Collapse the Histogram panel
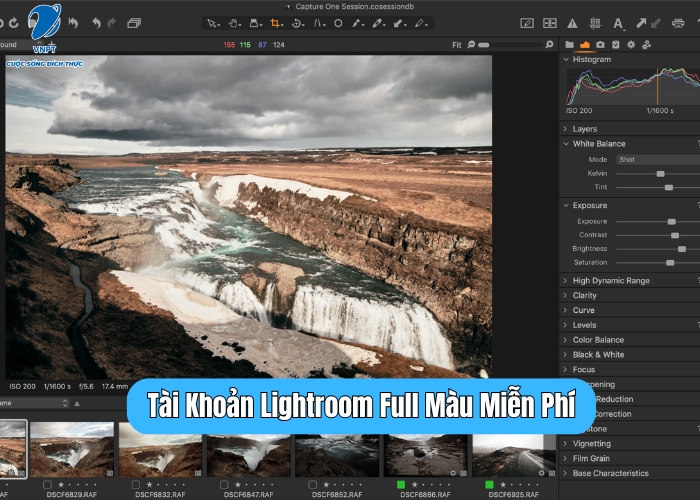 click(x=566, y=59)
